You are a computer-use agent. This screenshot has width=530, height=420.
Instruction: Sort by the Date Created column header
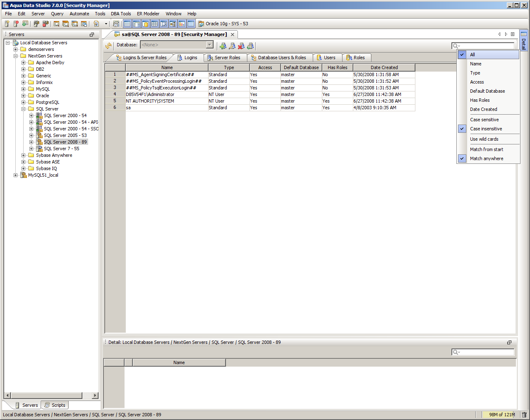click(x=384, y=67)
